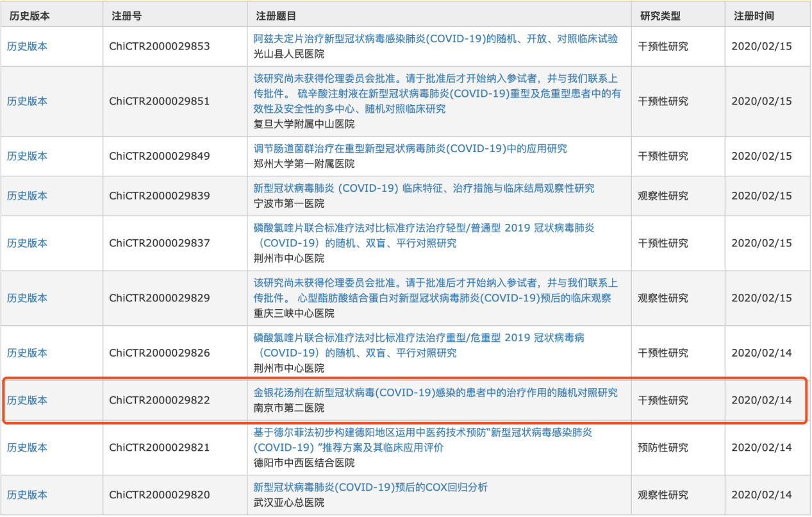Open the 阿兹夫定片 trial title link
The width and height of the screenshot is (812, 517).
click(x=436, y=39)
